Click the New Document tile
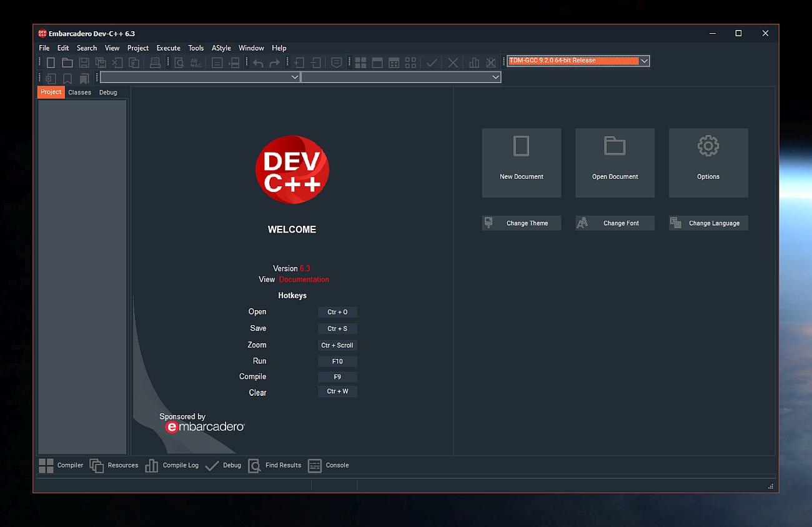The image size is (812, 527). [522, 163]
